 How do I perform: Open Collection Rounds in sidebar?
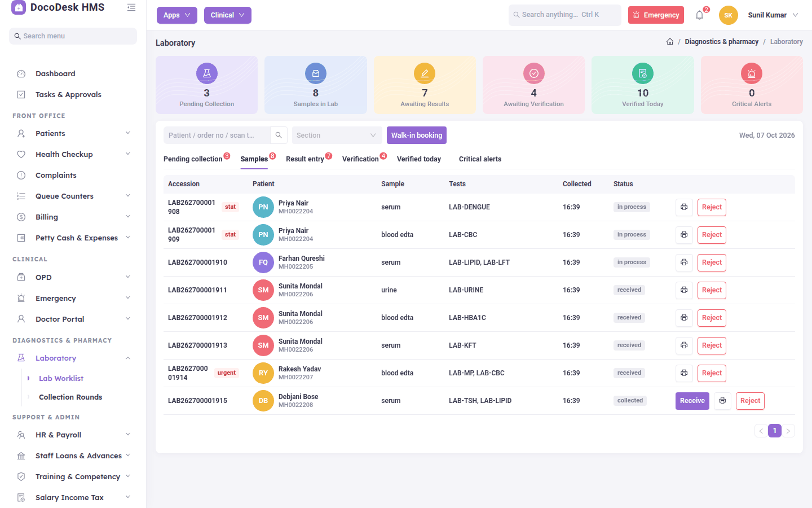click(70, 397)
